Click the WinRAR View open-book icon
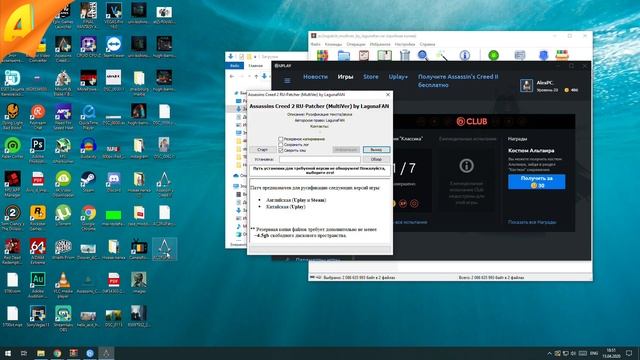This screenshot has height=360, width=640. pyautogui.click(x=384, y=55)
